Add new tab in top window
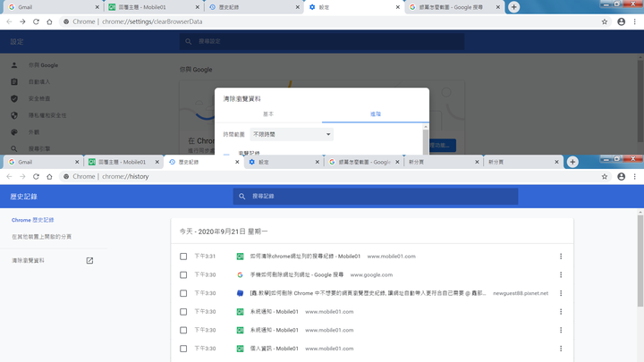Image resolution: width=644 pixels, height=362 pixels. pos(513,7)
